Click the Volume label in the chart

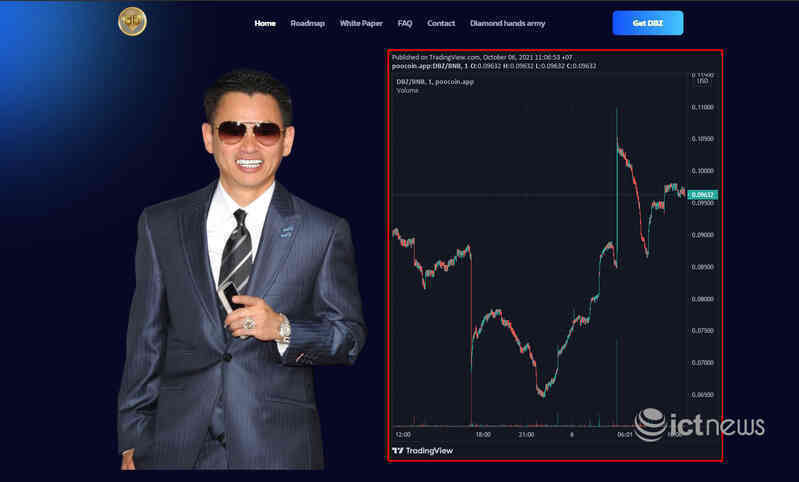point(407,91)
